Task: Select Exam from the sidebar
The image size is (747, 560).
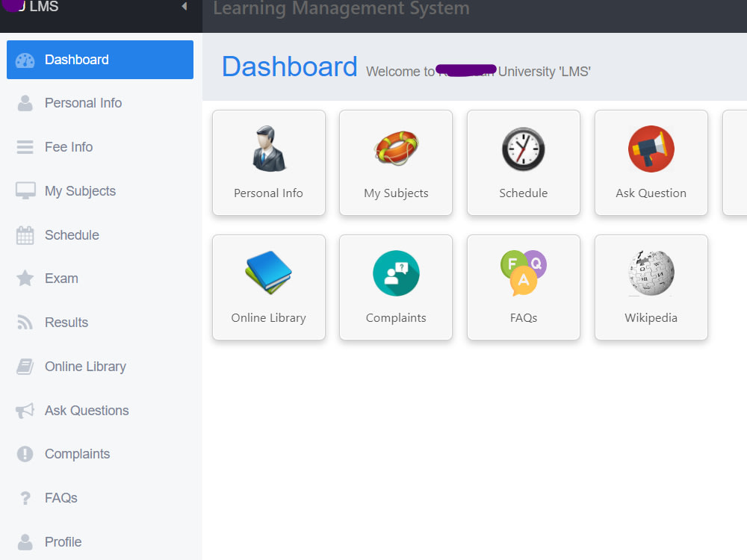Action: click(100, 279)
